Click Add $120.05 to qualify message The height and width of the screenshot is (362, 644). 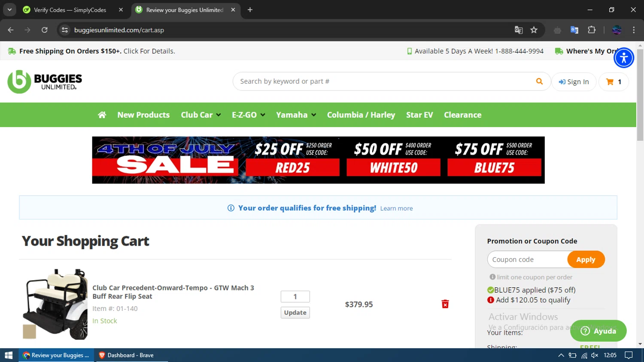(x=529, y=300)
